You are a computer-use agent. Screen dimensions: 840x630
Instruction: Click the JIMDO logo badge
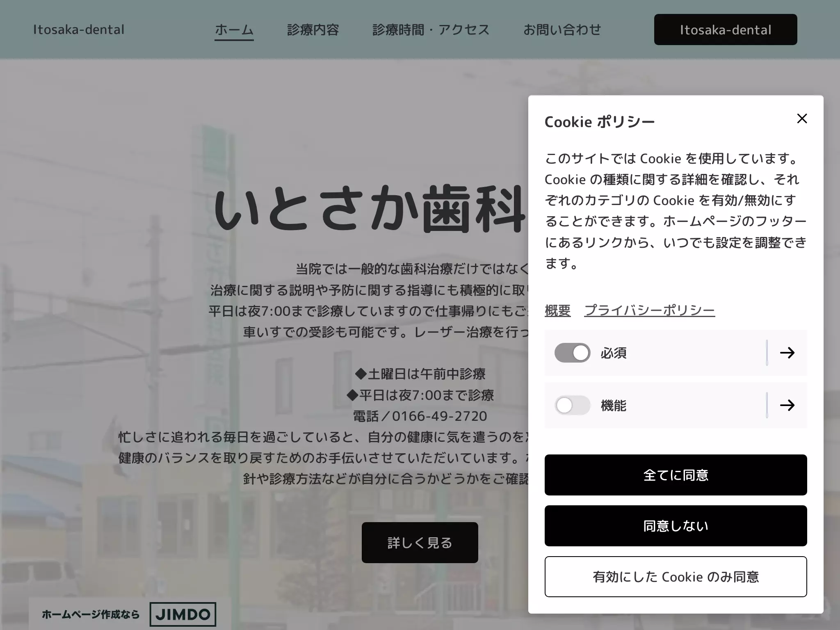183,614
